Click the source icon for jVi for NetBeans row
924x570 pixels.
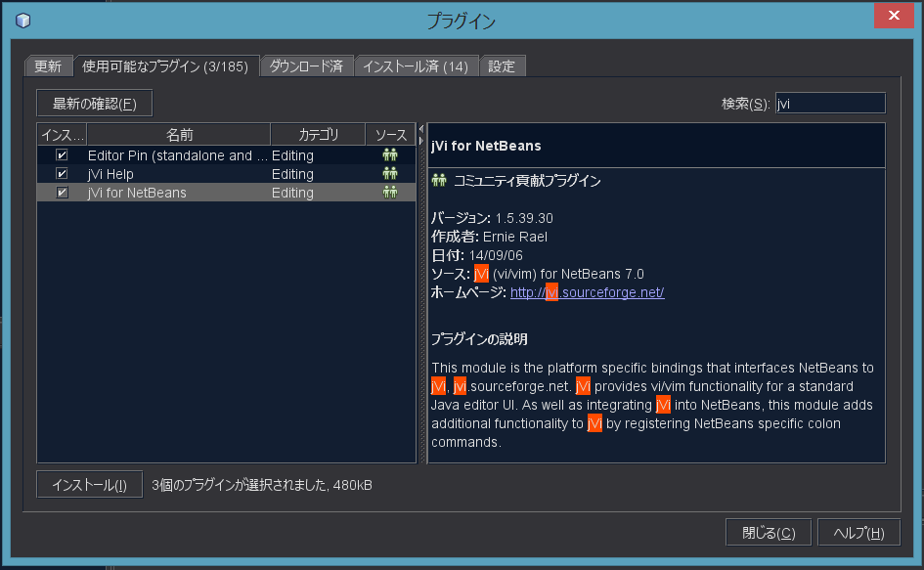click(390, 193)
